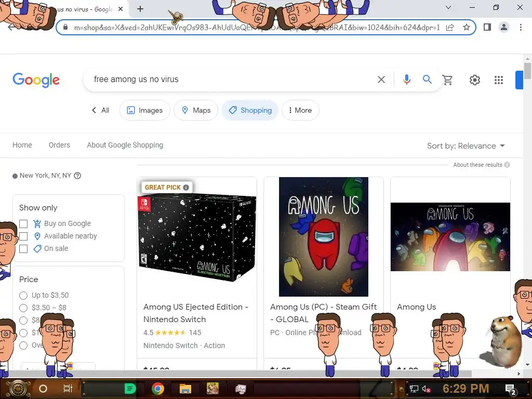The image size is (532, 399).
Task: Check the Buy on Google checkbox
Action: pos(23,223)
